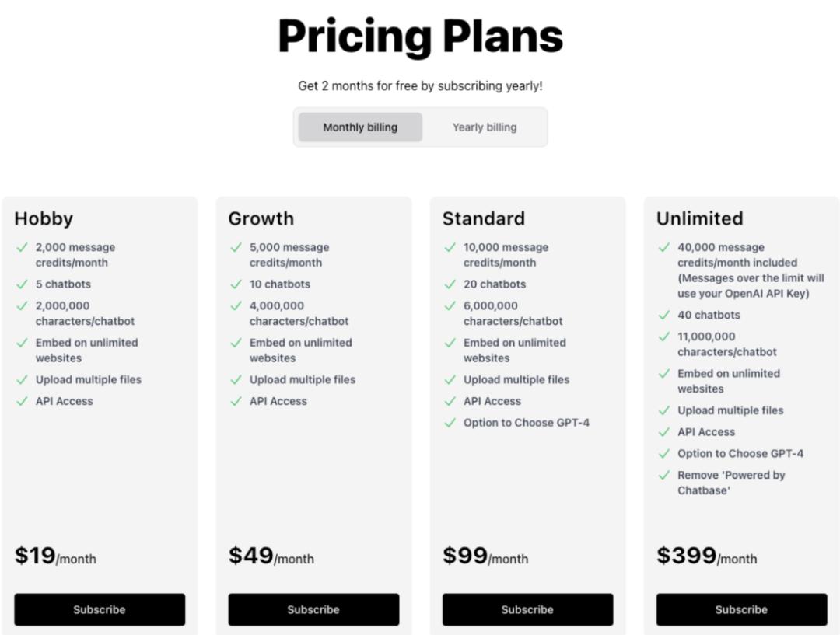Click the Unlimited plan title
840x635 pixels.
[x=699, y=218]
